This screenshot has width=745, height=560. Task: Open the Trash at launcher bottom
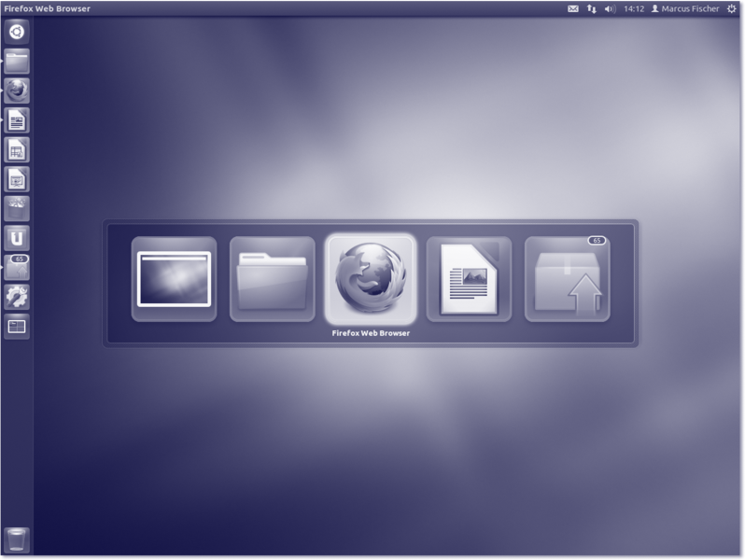(17, 539)
